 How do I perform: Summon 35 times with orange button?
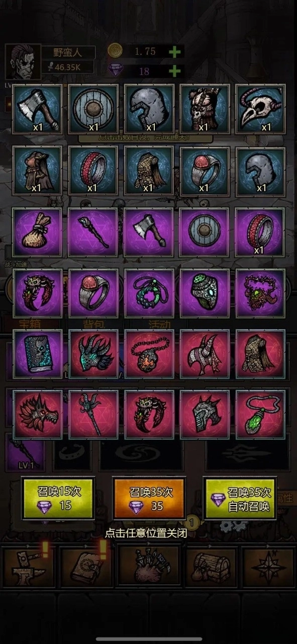click(149, 499)
